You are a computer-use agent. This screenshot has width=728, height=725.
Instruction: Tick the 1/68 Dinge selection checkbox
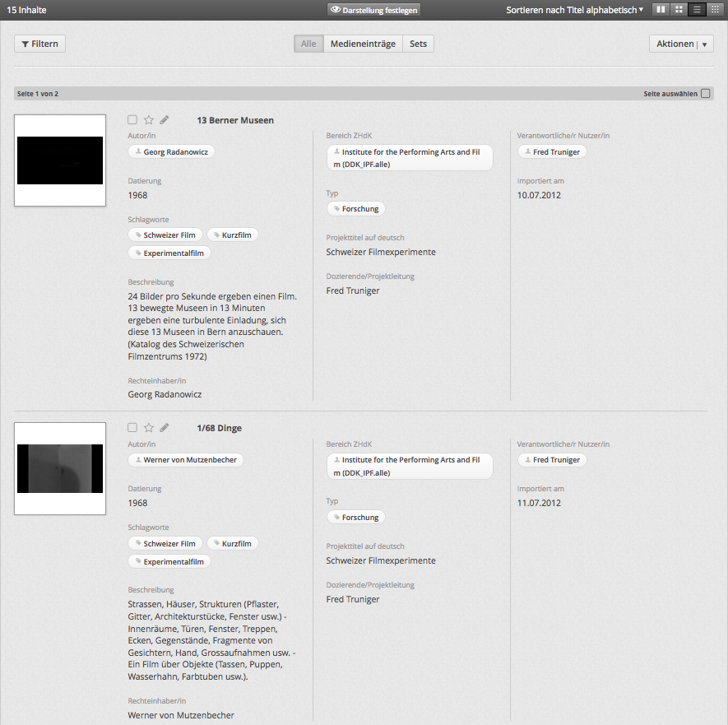coord(132,428)
